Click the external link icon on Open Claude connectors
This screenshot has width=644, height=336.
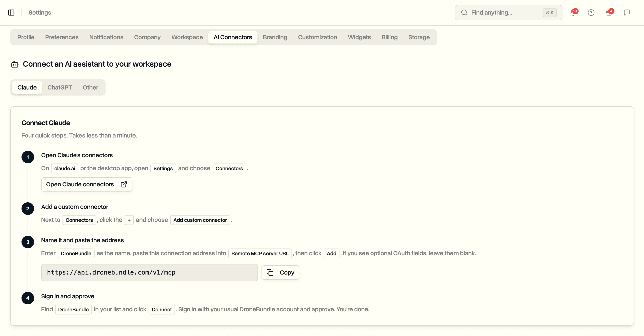[x=124, y=184]
